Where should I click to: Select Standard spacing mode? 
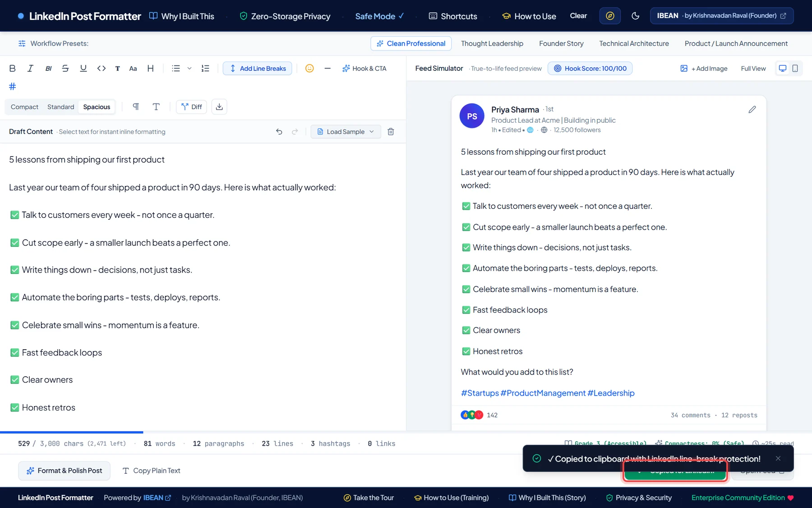[x=60, y=107]
